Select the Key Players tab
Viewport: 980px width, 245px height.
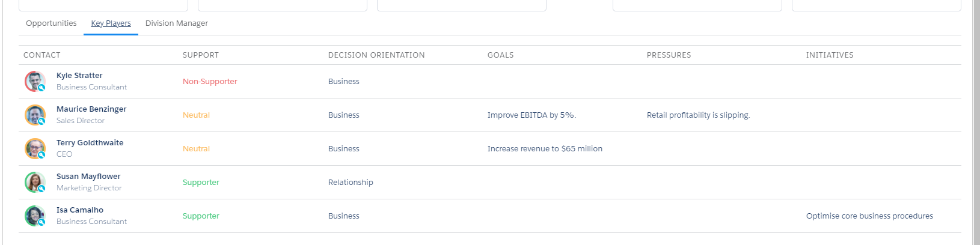point(111,23)
